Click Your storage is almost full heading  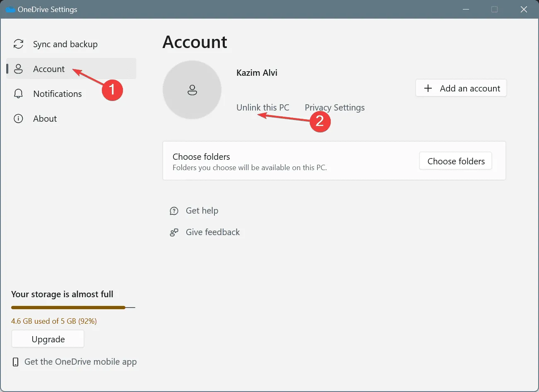(62, 294)
